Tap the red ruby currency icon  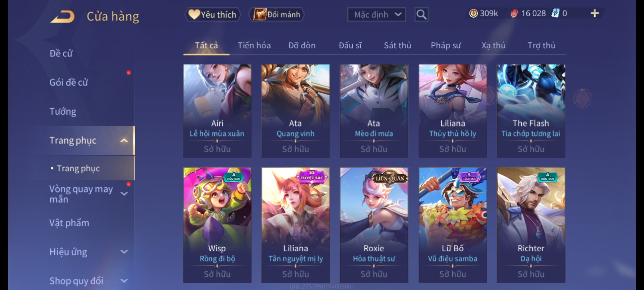coord(514,13)
